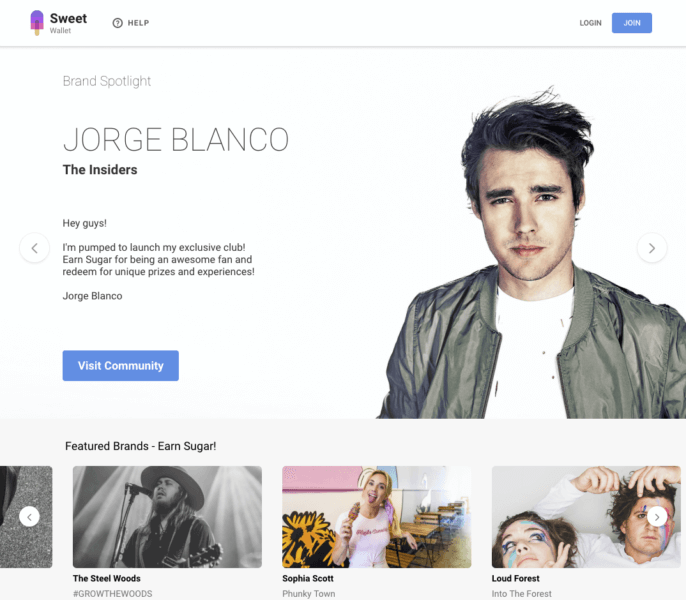Click the Loud Forest brand name
This screenshot has height=600, width=686.
515,578
